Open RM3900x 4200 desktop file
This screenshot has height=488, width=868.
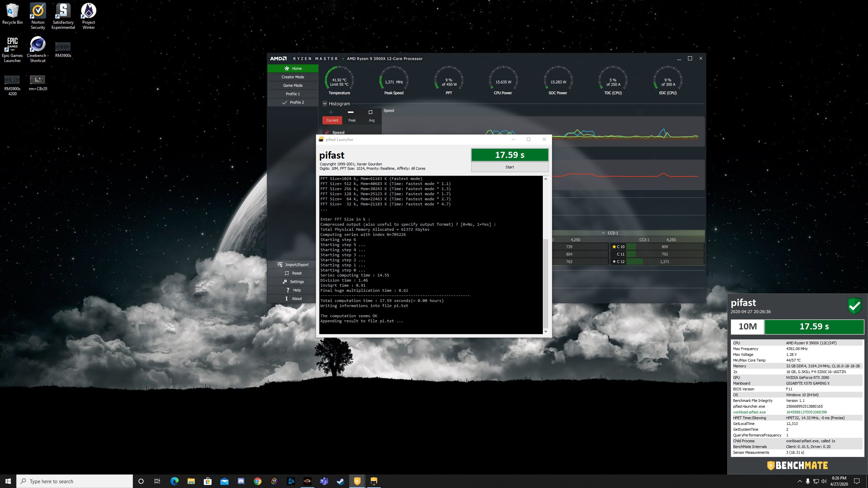13,85
